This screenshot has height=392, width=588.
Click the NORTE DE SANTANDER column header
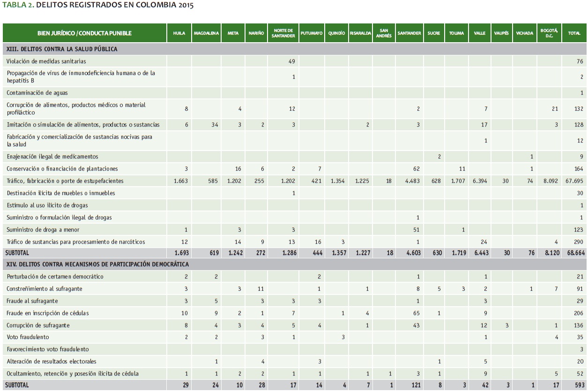(283, 33)
